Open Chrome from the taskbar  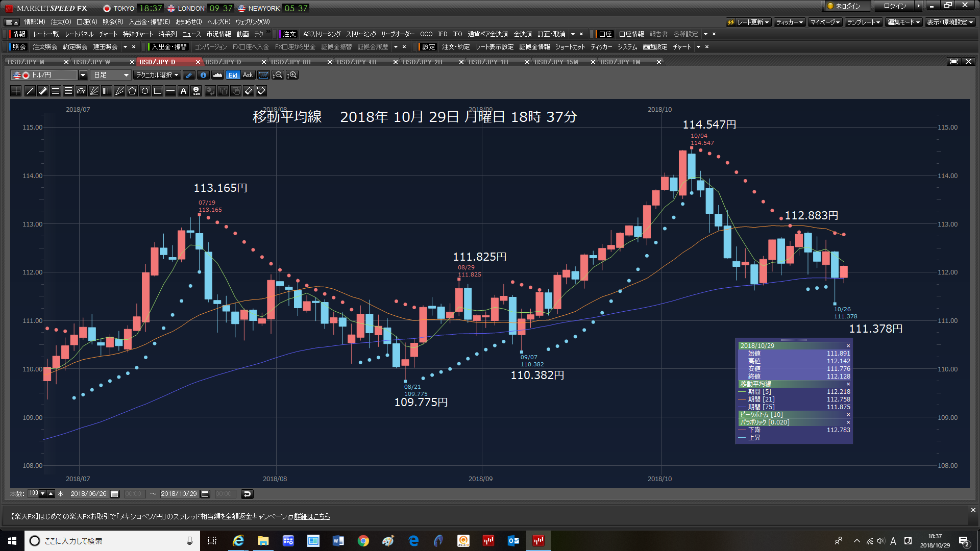coord(363,541)
